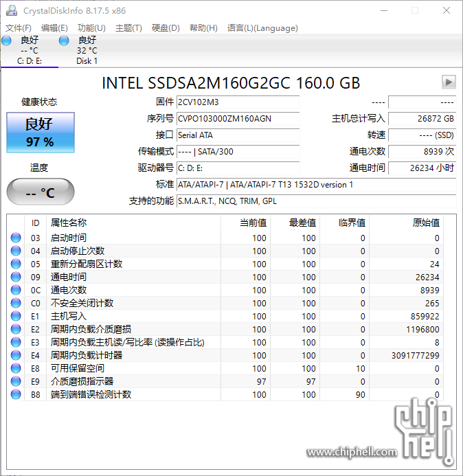Open the 文件(F) menu
463x476 pixels.
[x=19, y=28]
